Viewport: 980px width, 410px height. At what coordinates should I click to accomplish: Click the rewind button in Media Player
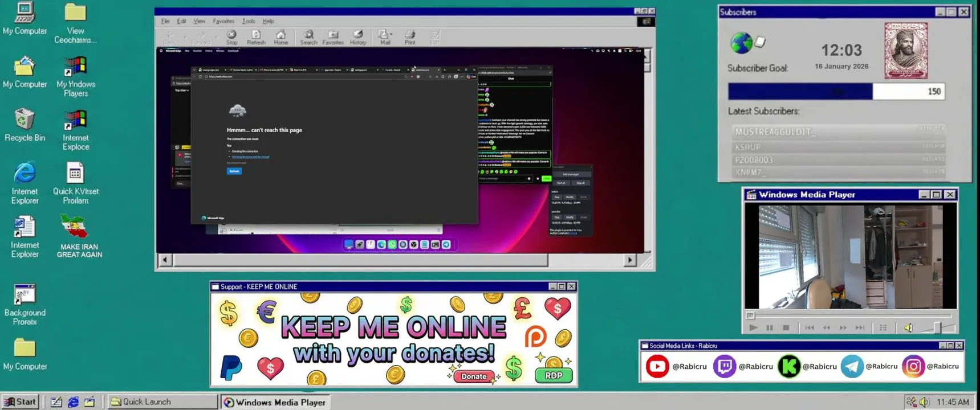pos(826,327)
